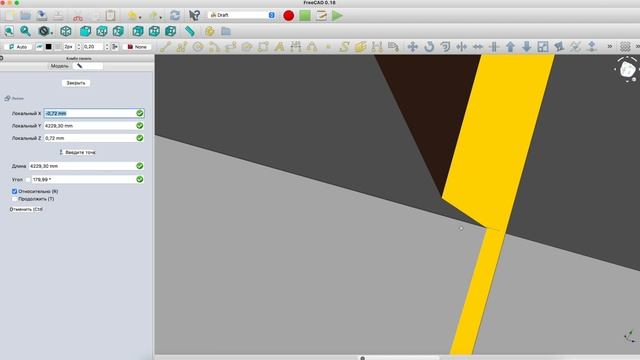Set Rear view cube icon
Viewport: 640px width, 360px height.
coord(138,31)
